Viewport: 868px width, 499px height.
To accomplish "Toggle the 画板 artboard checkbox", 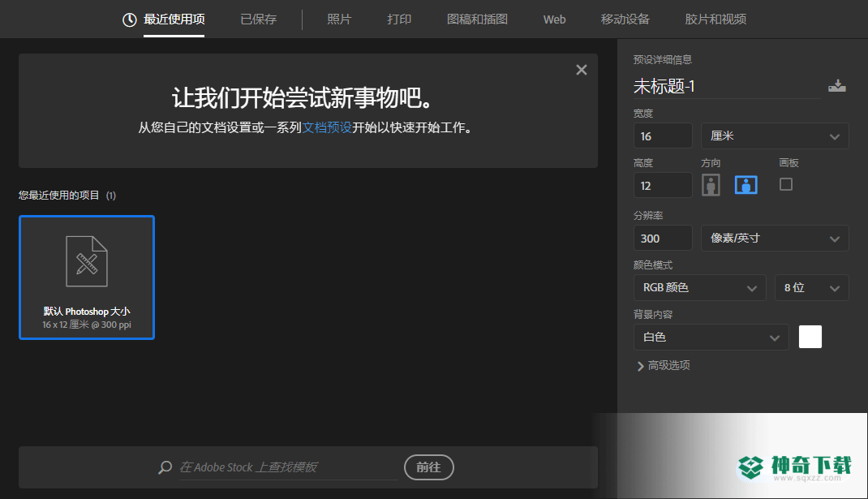I will click(785, 184).
